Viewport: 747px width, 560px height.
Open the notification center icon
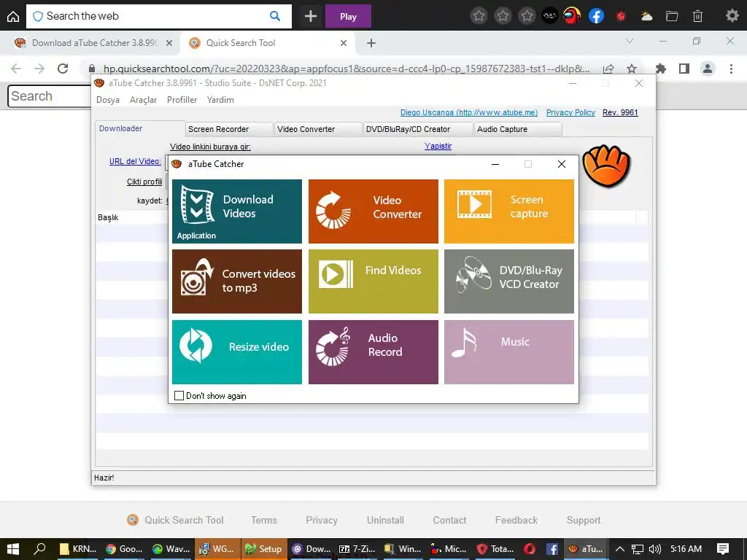coord(723,549)
